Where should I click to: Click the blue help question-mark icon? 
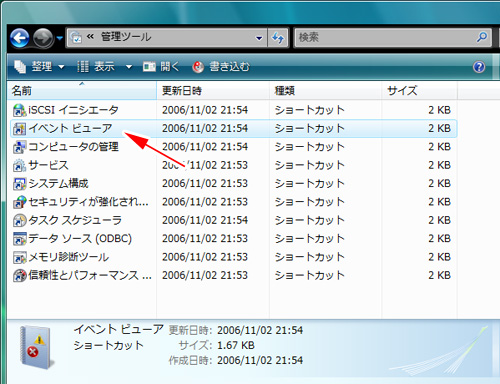click(x=479, y=67)
